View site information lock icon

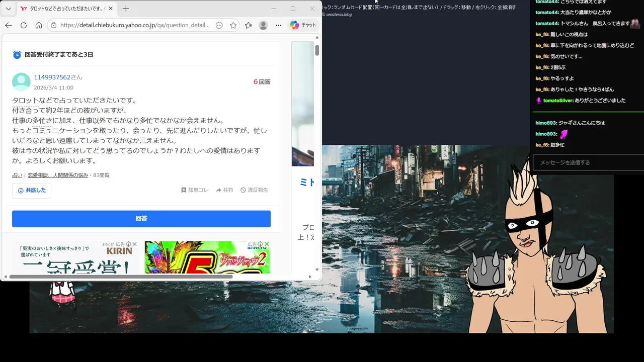pyautogui.click(x=54, y=25)
